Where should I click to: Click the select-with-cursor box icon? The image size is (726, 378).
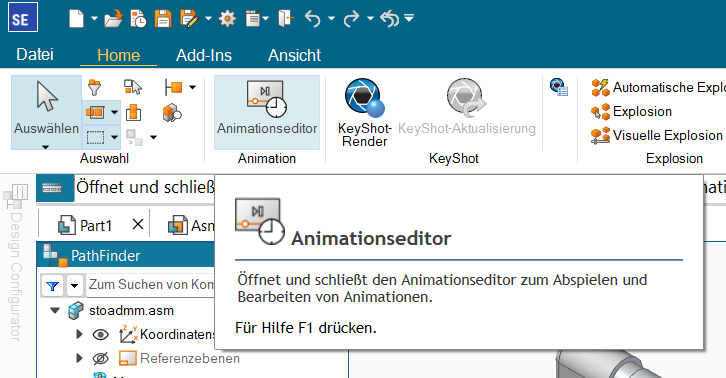pyautogui.click(x=133, y=87)
